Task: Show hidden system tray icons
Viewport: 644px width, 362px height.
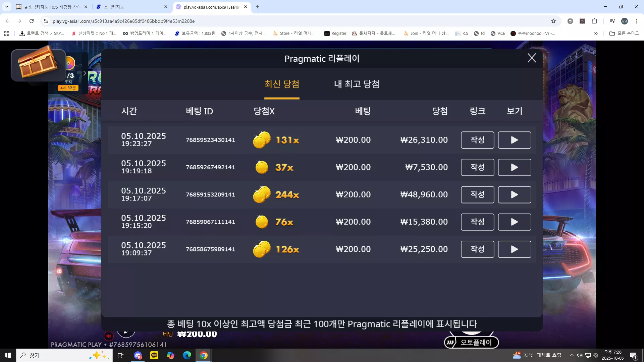Action: 572,355
